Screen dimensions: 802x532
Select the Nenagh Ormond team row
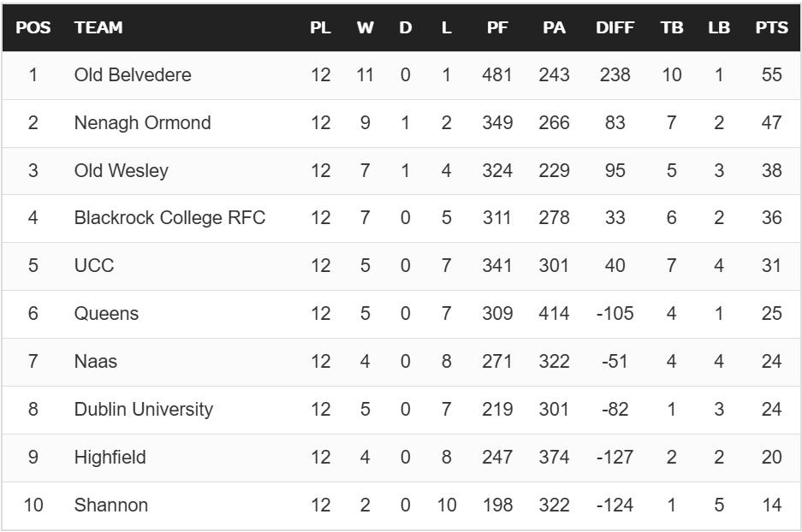[x=142, y=123]
